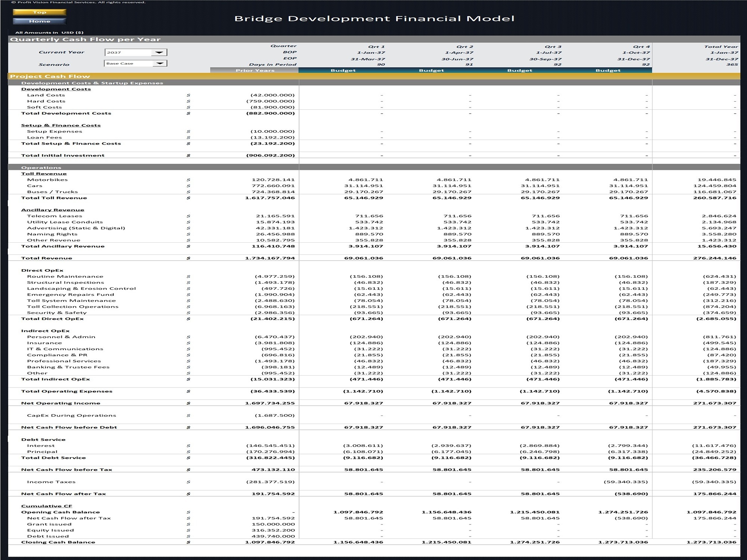Select the Project Cash Flow section bar
Screen dimensions: 747x560
(x=50, y=76)
